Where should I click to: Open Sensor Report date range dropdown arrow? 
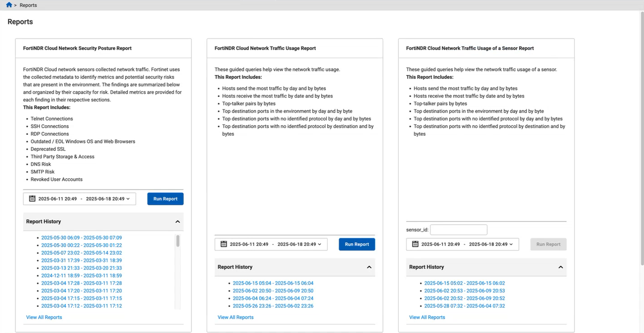[x=511, y=244]
